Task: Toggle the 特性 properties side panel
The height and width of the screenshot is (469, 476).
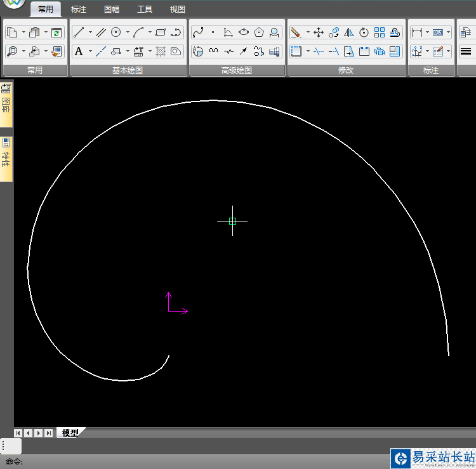Action: coord(6,159)
